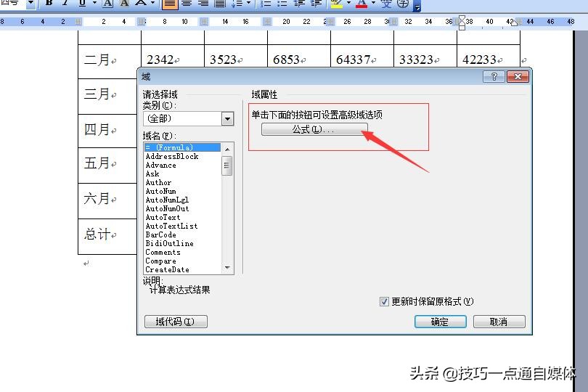Apply numbered list formatting

(266, 3)
